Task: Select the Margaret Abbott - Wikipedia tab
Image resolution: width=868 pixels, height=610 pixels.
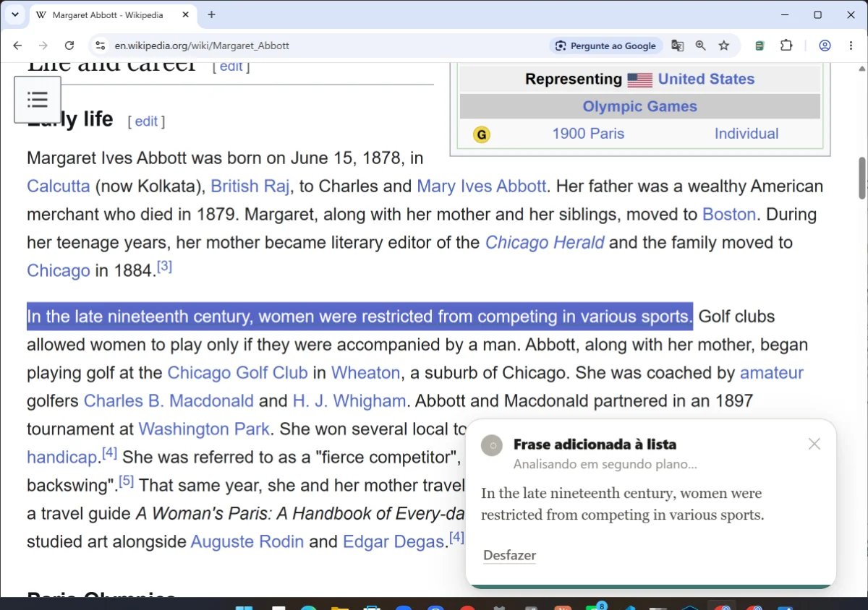Action: pyautogui.click(x=112, y=15)
